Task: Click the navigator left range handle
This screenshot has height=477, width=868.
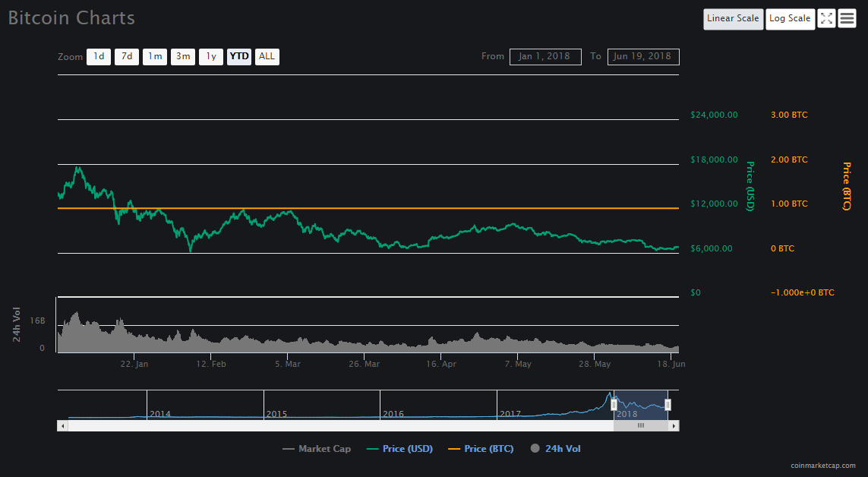Action: coord(614,405)
